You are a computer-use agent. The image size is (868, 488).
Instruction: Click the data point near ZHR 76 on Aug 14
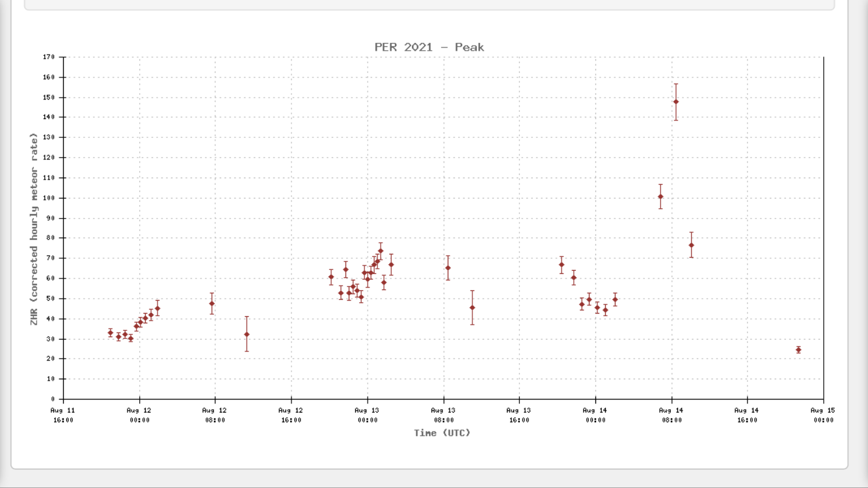(691, 245)
